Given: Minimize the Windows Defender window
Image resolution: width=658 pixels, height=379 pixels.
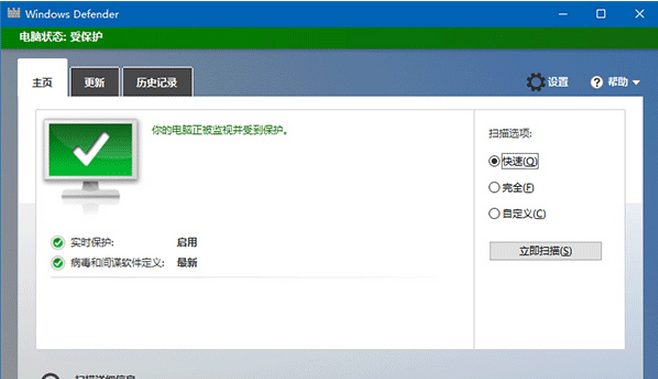Looking at the screenshot, I should [x=563, y=14].
